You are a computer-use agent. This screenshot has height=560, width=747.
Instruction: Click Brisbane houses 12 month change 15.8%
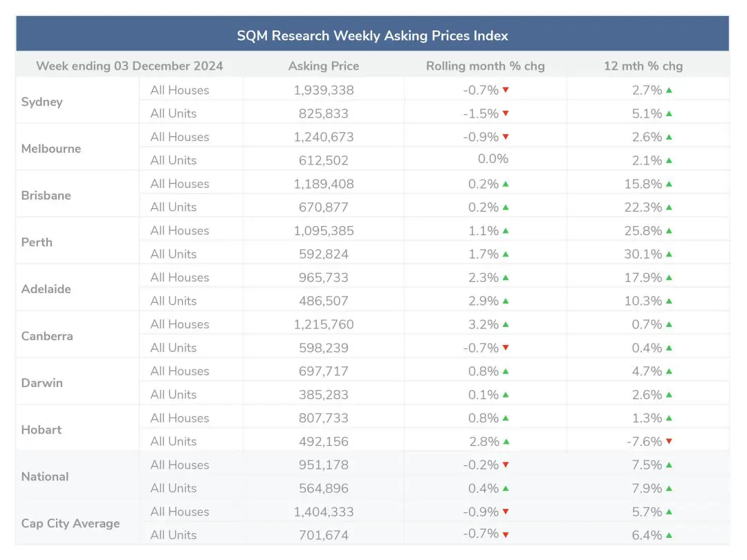(643, 184)
